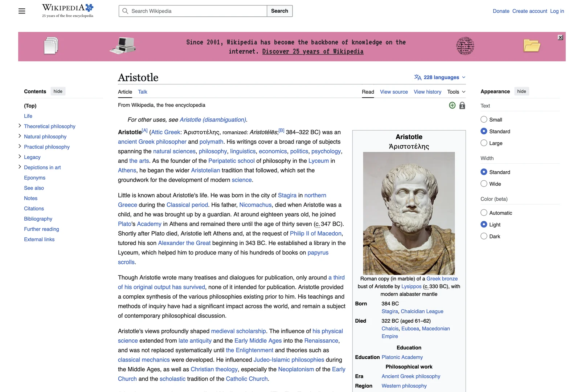
Task: Open the hamburger main menu
Action: 22,11
